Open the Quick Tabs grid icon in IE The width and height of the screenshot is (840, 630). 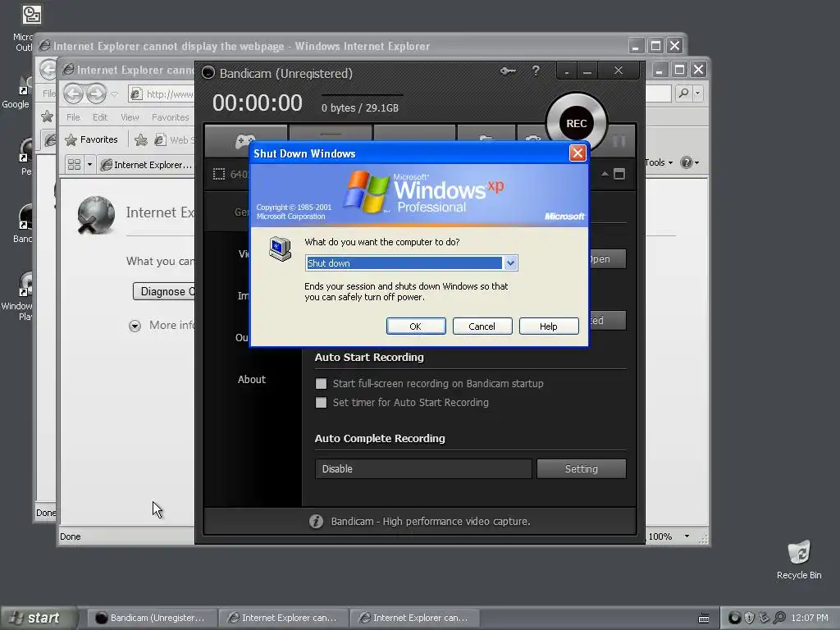[74, 164]
